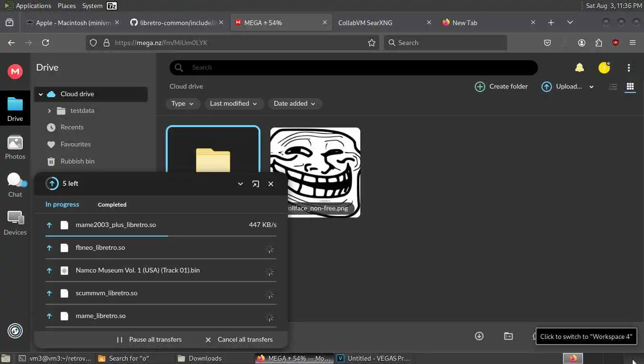
Task: Go back in Firefox
Action: [x=11, y=43]
